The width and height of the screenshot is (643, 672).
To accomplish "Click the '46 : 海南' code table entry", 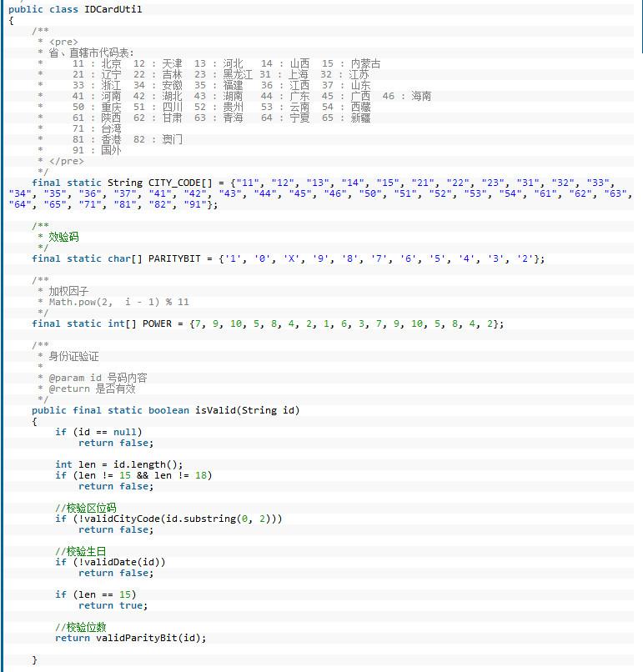I will click(407, 96).
